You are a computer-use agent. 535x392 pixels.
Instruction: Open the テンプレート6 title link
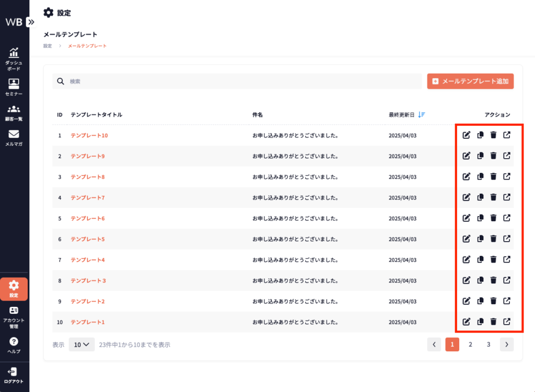click(88, 218)
